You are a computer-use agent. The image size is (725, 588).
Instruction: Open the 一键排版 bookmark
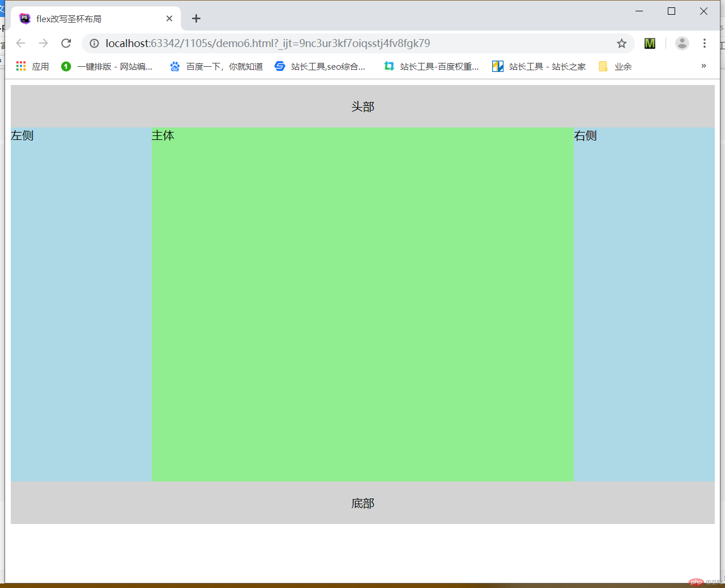[107, 66]
